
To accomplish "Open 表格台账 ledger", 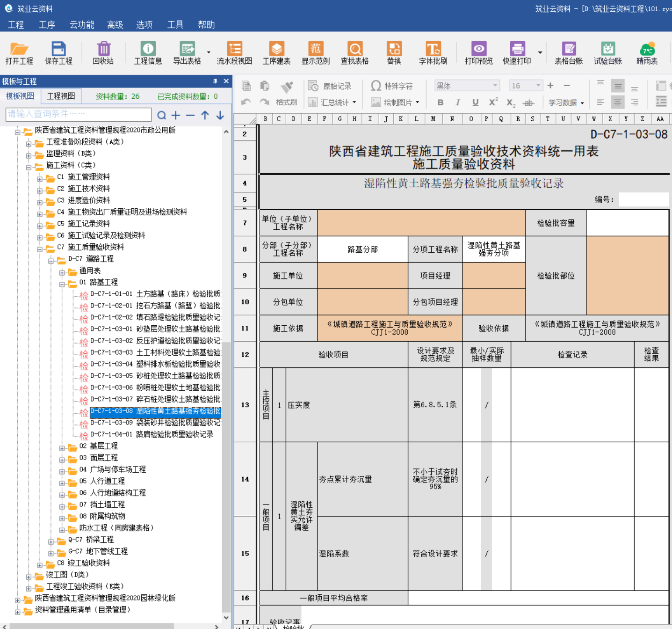I will (569, 53).
